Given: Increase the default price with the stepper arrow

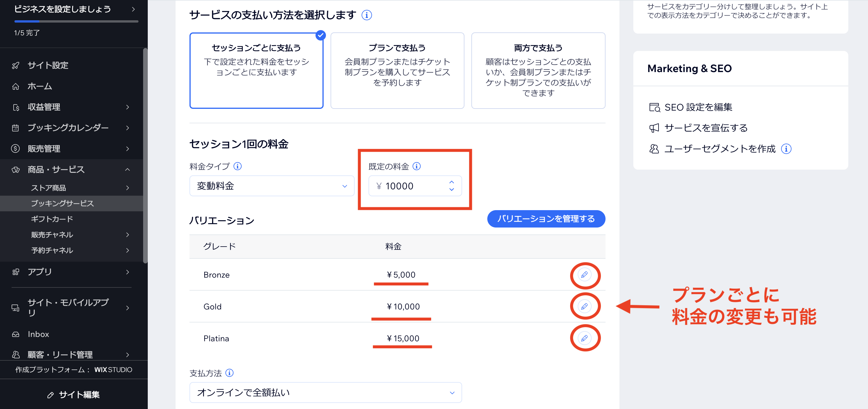Looking at the screenshot, I should (451, 182).
